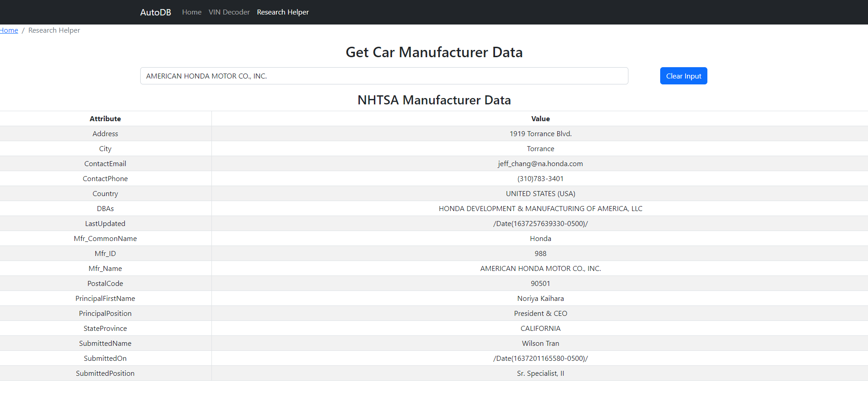Click the DBAs value for Honda Development
The height and width of the screenshot is (418, 868).
click(x=540, y=208)
